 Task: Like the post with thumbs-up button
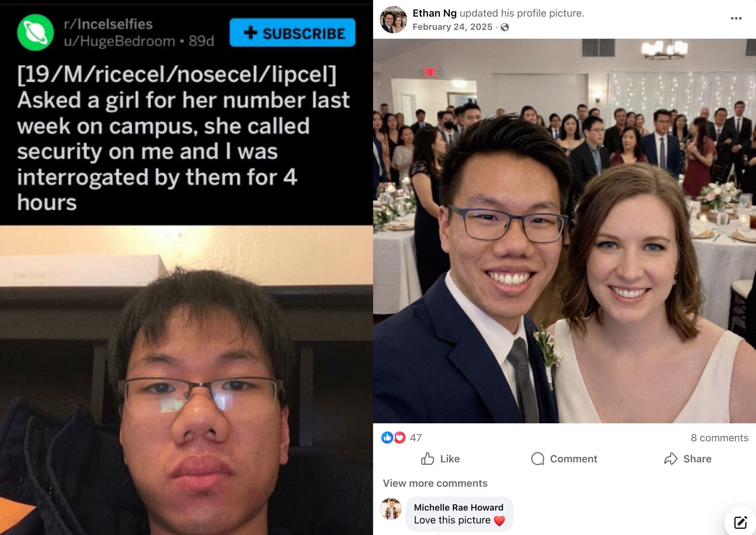click(x=440, y=459)
